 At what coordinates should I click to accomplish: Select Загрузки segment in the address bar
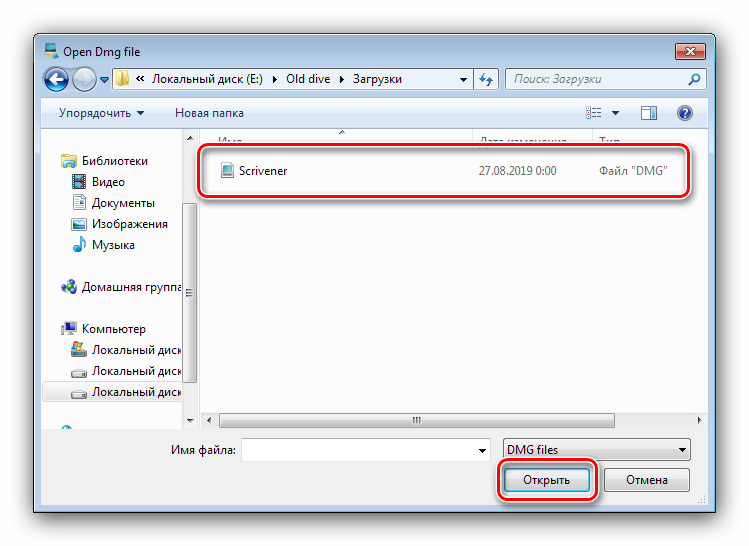pyautogui.click(x=377, y=79)
